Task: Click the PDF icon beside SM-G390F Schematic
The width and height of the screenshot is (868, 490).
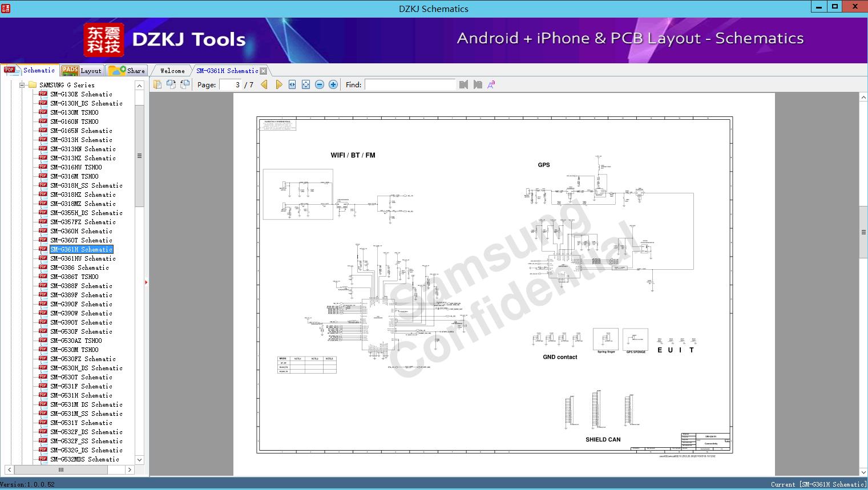Action: coord(43,304)
